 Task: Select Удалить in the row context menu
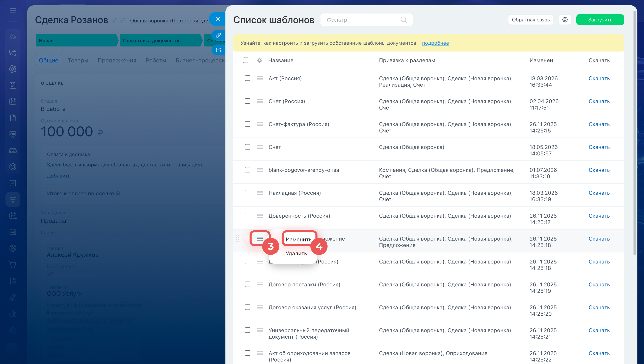296,253
